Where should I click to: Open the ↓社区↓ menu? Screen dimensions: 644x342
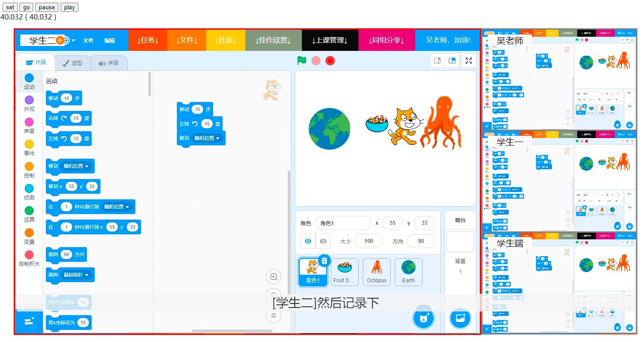(226, 40)
